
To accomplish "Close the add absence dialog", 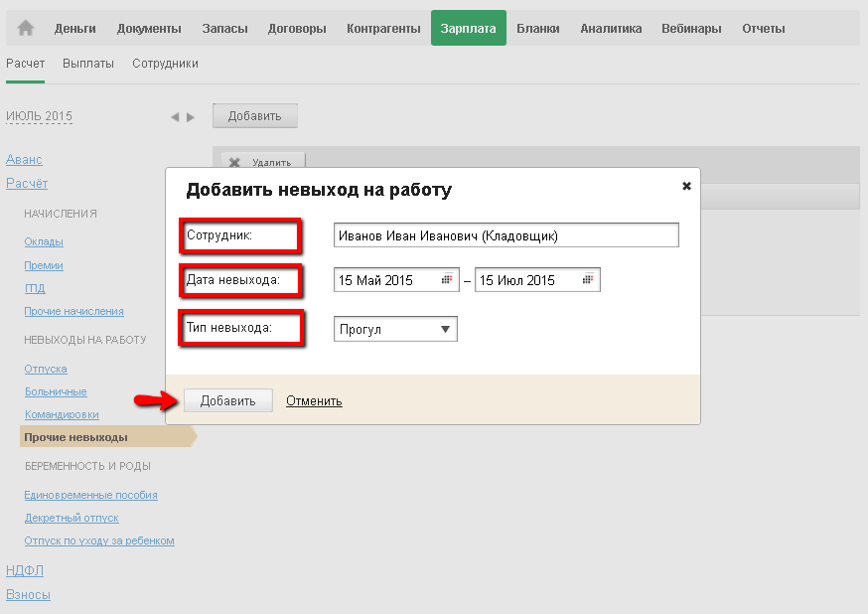I will coord(686,186).
